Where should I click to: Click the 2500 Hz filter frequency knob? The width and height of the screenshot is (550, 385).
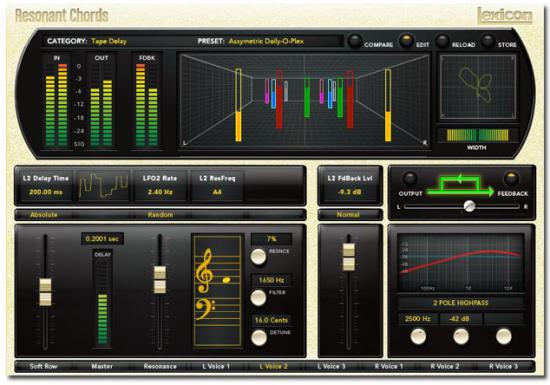418,336
